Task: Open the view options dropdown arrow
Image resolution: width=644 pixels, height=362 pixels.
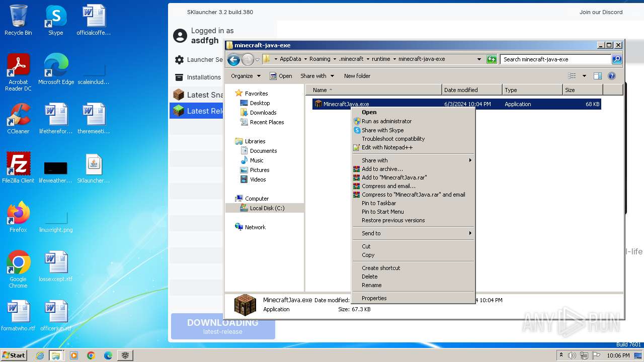Action: [584, 76]
